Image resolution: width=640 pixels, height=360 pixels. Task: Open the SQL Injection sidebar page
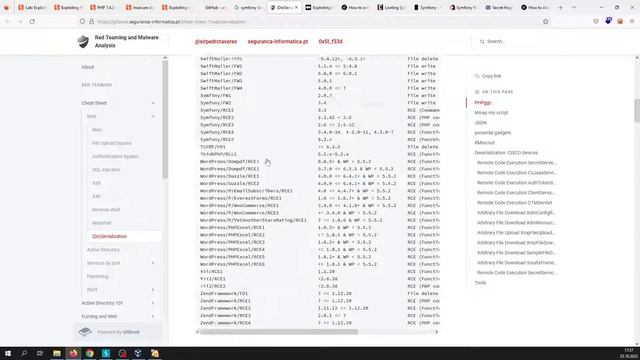(x=106, y=170)
